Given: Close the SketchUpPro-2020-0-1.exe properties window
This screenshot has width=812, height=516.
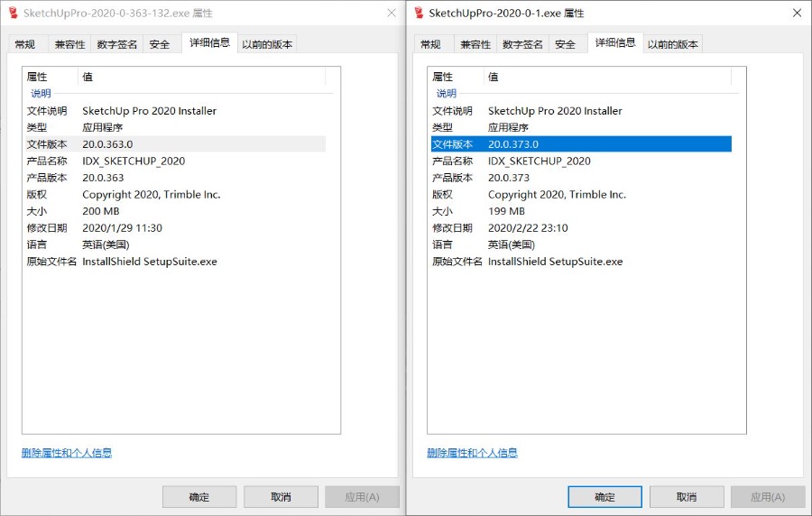Looking at the screenshot, I should (x=797, y=13).
